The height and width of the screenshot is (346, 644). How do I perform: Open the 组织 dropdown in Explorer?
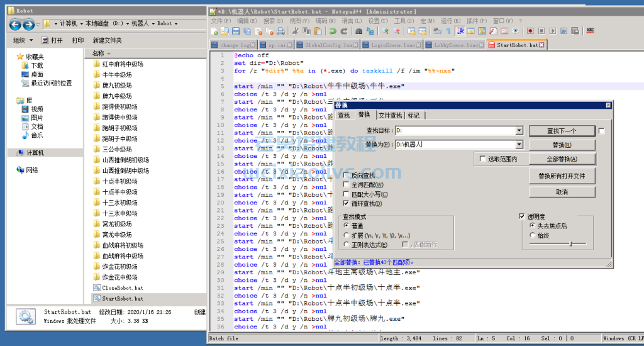pyautogui.click(x=22, y=40)
